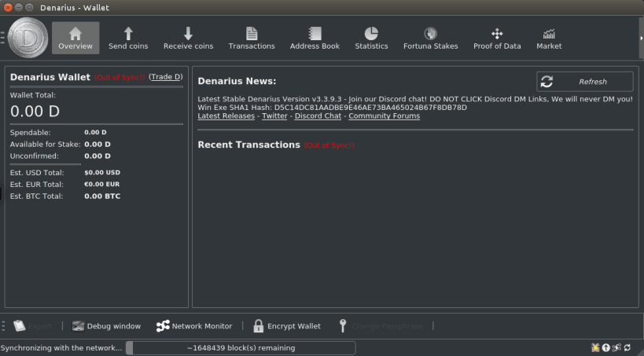The image size is (644, 356).
Task: Open the Market page
Action: point(549,39)
